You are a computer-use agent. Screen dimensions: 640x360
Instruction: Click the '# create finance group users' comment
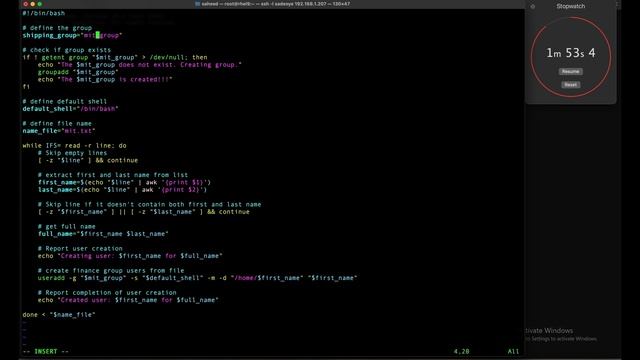[111, 270]
